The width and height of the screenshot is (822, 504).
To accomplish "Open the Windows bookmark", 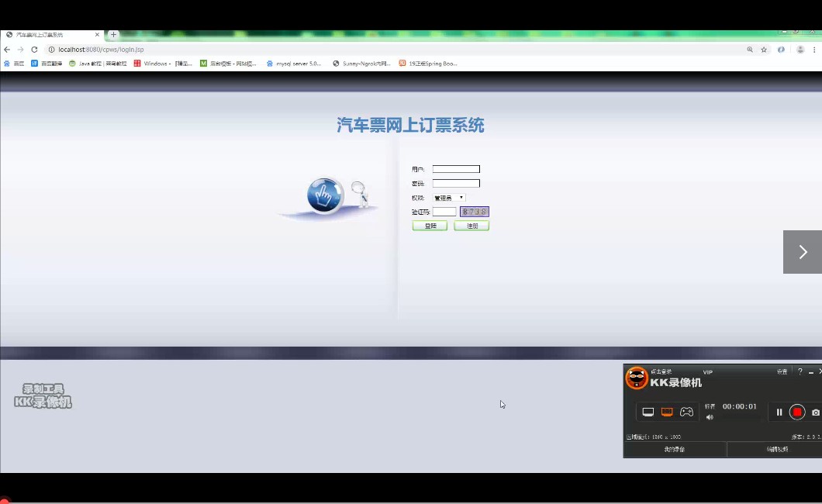I will click(x=163, y=64).
